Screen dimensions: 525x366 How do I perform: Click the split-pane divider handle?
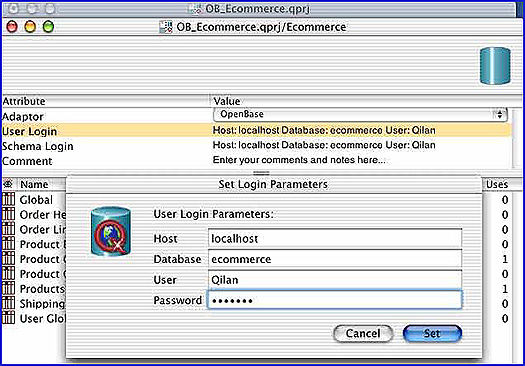pyautogui.click(x=261, y=173)
